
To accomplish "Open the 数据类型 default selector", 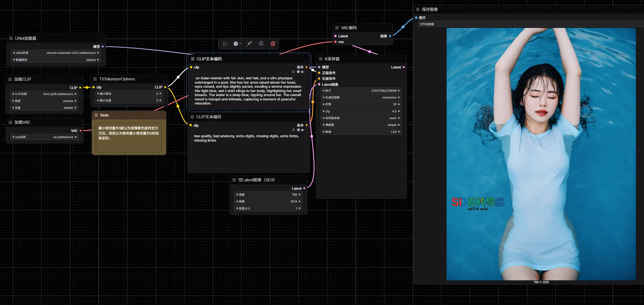I will [56, 60].
